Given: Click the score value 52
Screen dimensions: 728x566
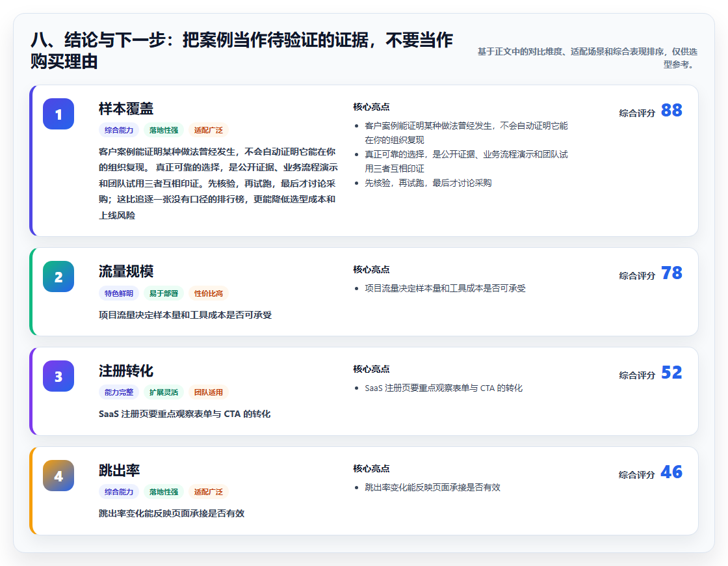Looking at the screenshot, I should click(x=671, y=372).
